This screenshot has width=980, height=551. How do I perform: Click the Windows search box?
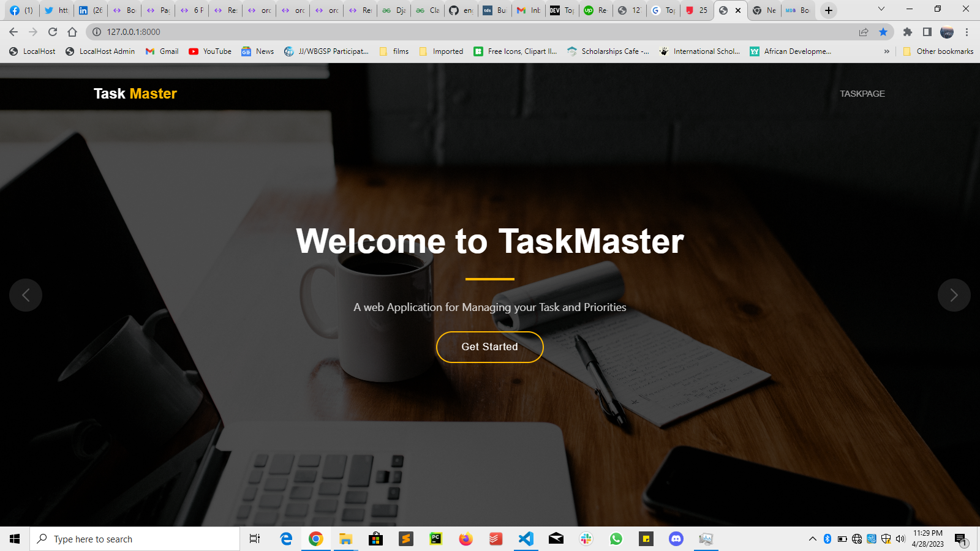coord(135,539)
